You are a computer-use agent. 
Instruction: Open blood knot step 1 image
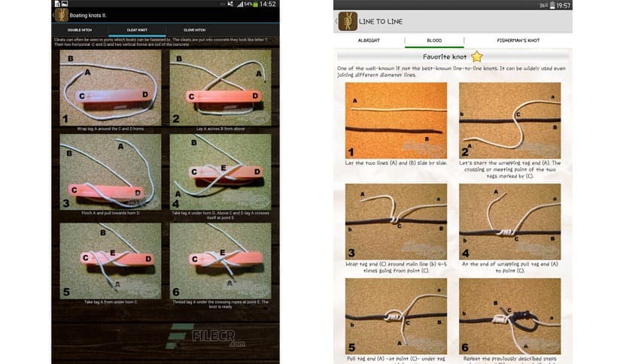tap(396, 120)
